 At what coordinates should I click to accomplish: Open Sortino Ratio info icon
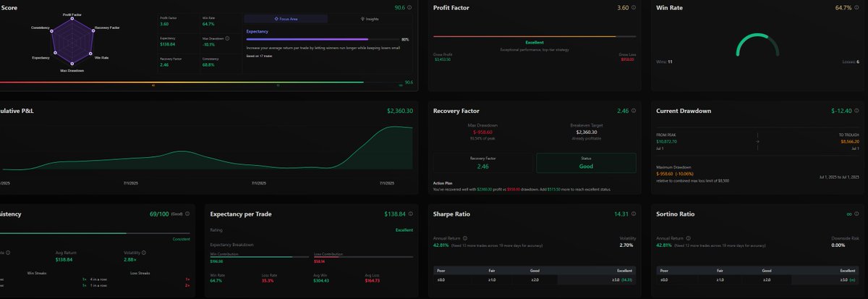[857, 214]
